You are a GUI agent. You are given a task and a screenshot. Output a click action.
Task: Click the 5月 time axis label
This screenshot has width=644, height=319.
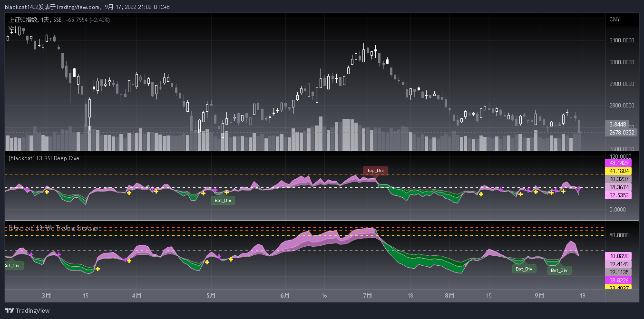tap(211, 295)
